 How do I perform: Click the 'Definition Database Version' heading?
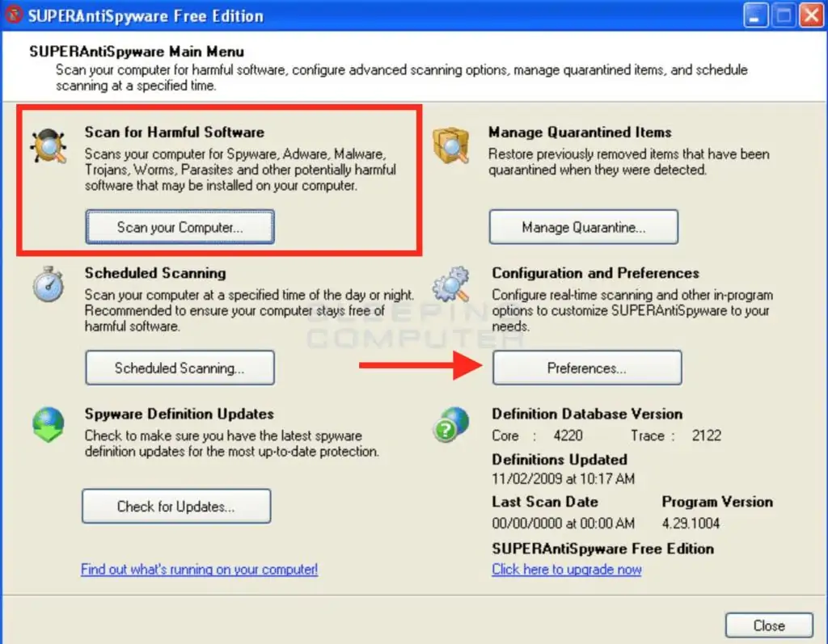pos(587,414)
